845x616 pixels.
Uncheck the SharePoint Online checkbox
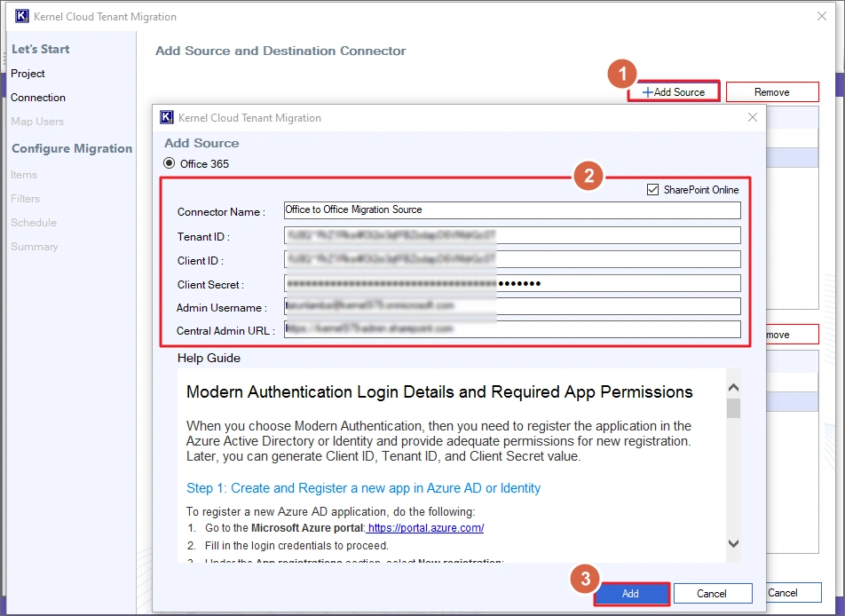pyautogui.click(x=652, y=189)
